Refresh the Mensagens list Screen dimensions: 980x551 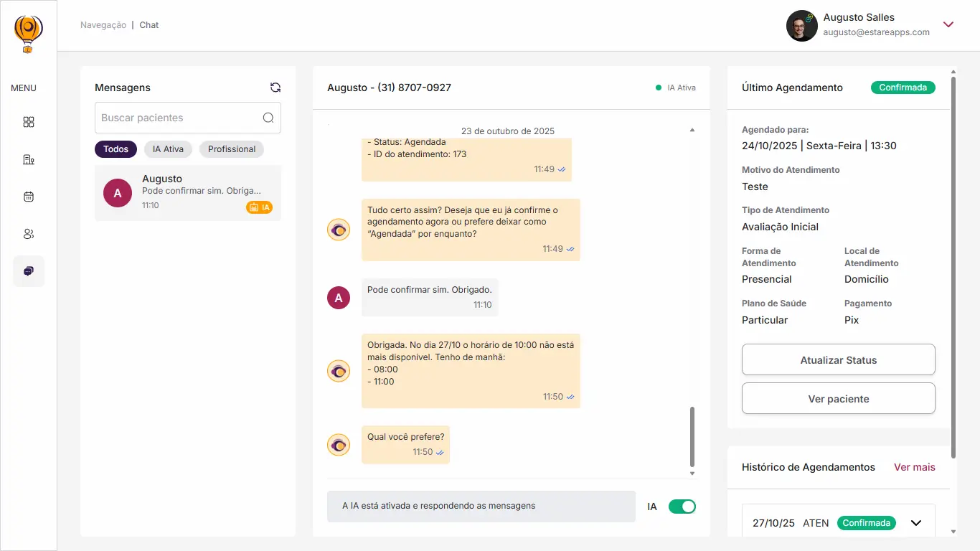[275, 88]
